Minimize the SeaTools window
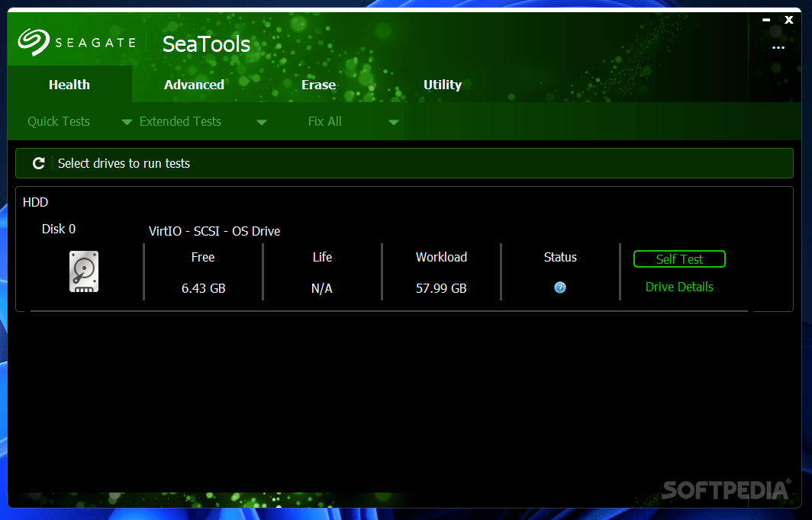The height and width of the screenshot is (520, 812). (x=766, y=20)
